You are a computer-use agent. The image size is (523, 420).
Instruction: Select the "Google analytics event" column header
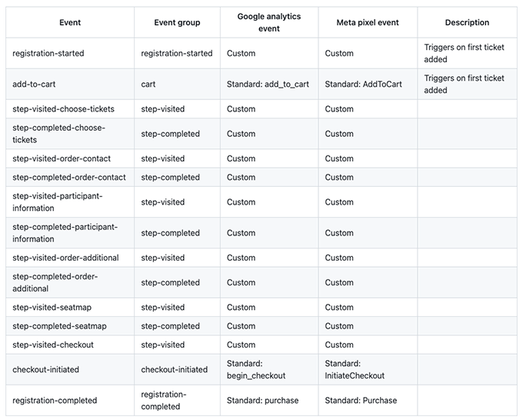(268, 22)
